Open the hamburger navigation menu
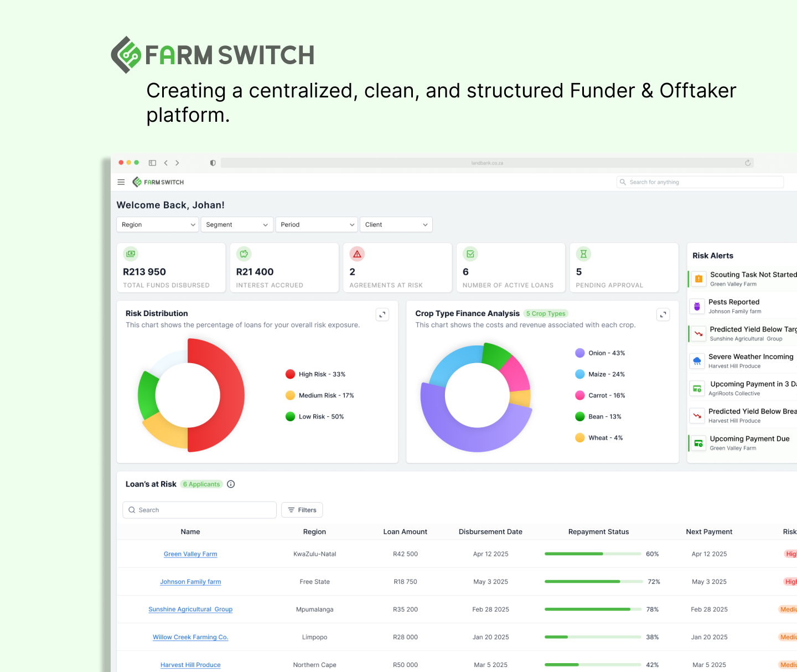The height and width of the screenshot is (672, 797). (x=121, y=182)
